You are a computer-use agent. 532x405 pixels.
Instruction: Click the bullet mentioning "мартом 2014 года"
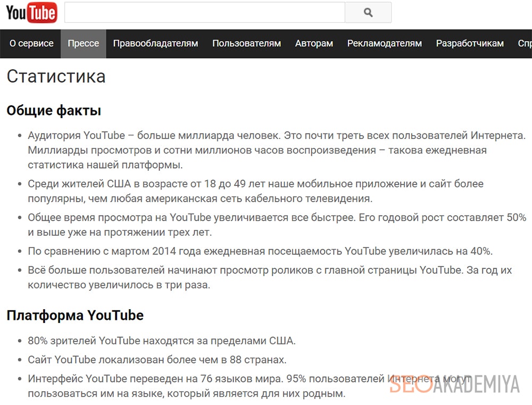click(x=260, y=251)
